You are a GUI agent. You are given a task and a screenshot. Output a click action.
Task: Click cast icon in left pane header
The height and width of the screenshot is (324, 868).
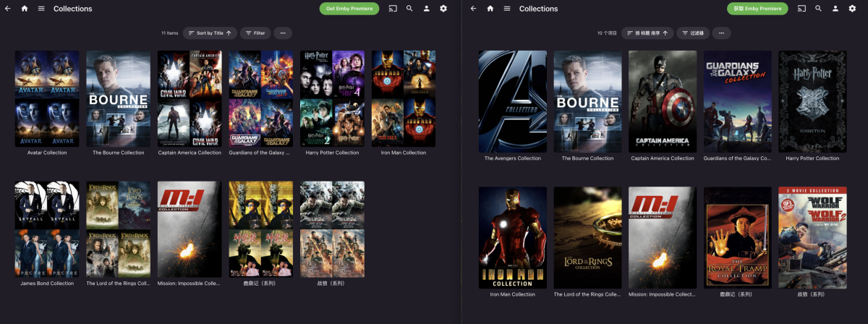coord(393,9)
